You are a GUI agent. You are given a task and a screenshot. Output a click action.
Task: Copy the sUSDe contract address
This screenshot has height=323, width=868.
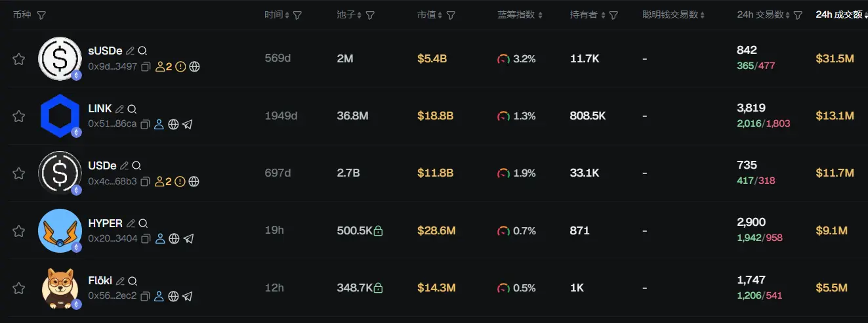pos(146,66)
